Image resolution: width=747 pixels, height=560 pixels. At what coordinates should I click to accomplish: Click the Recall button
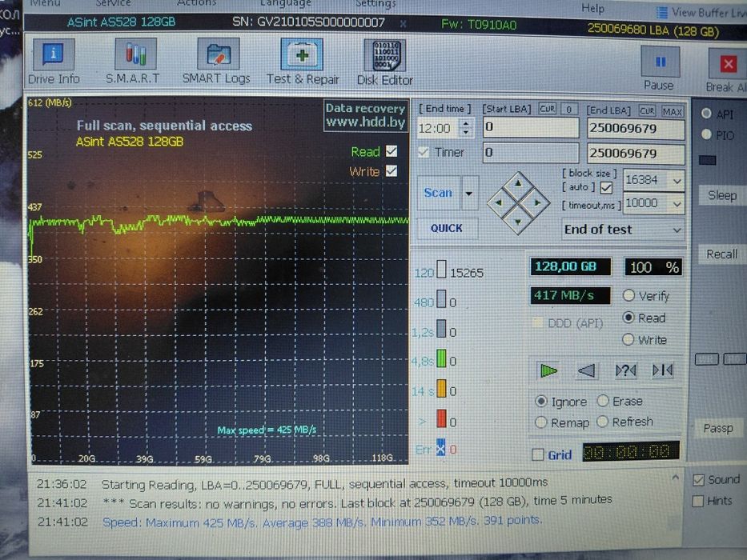tap(721, 254)
